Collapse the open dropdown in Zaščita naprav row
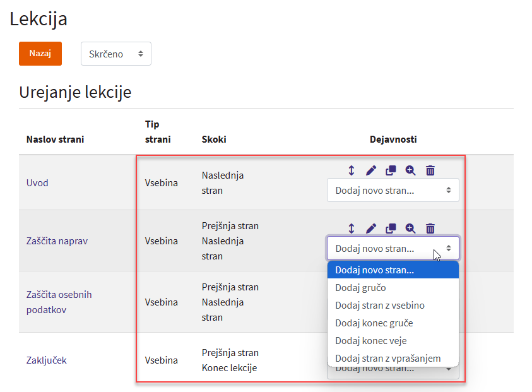 393,248
